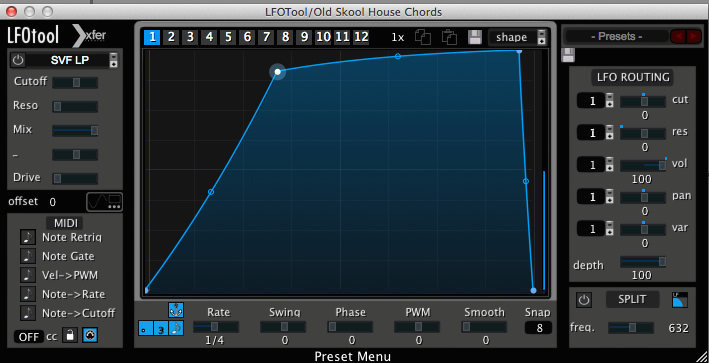This screenshot has height=363, width=709.
Task: Select LFO graph tab 5
Action: (228, 37)
